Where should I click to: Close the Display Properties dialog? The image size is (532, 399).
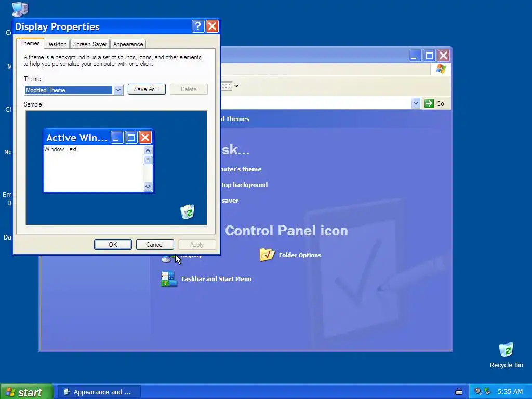click(x=212, y=26)
